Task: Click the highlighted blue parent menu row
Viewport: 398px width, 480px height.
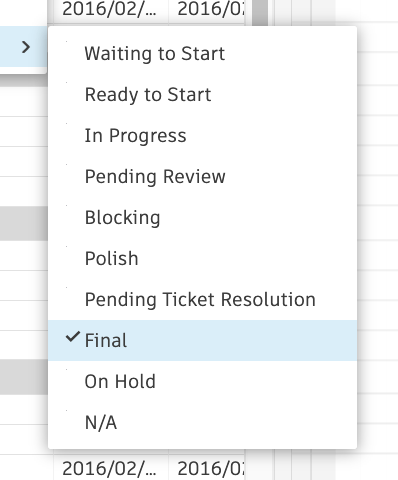Action: (23, 47)
